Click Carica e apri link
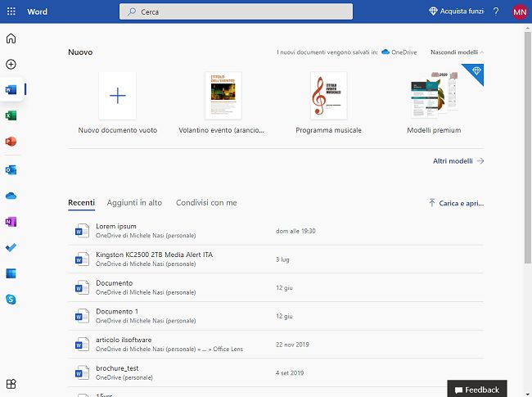 (461, 203)
